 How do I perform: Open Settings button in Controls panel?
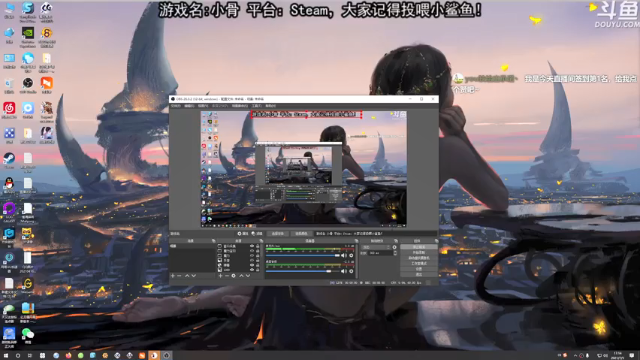tap(419, 269)
